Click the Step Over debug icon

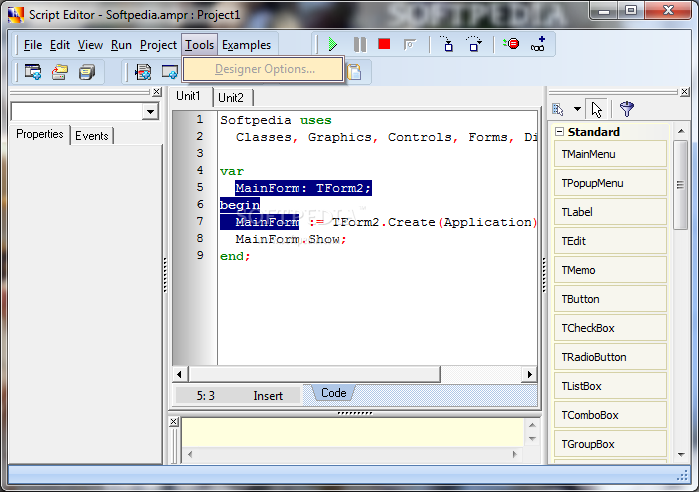[474, 44]
